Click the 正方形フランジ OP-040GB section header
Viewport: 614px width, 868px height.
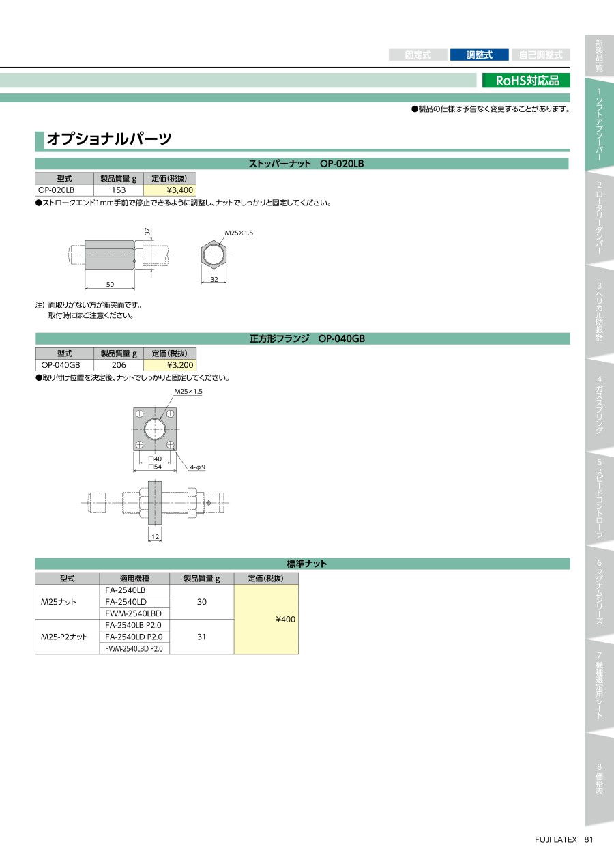302,338
